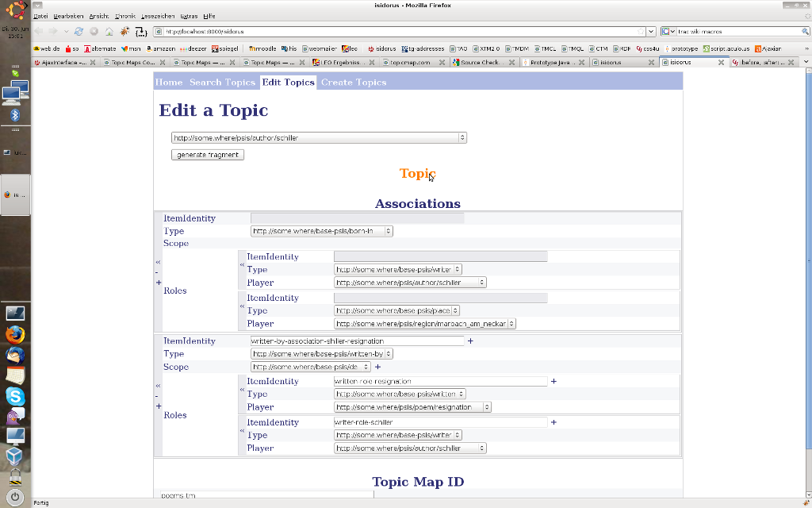Open the Ubuntu logo main menu

[x=16, y=10]
